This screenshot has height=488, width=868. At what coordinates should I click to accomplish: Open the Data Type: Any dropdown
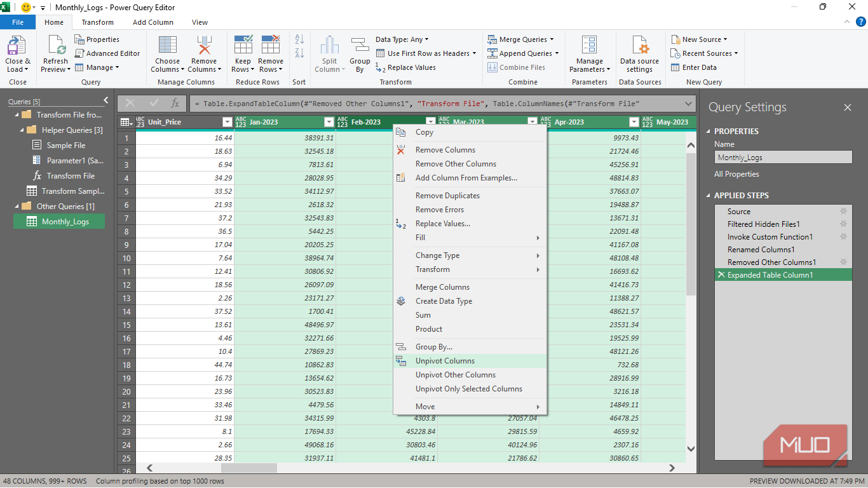tap(402, 39)
